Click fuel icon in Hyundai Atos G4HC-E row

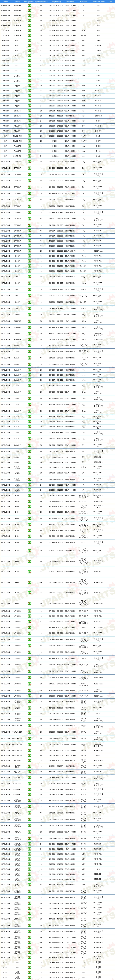pos(29,46)
